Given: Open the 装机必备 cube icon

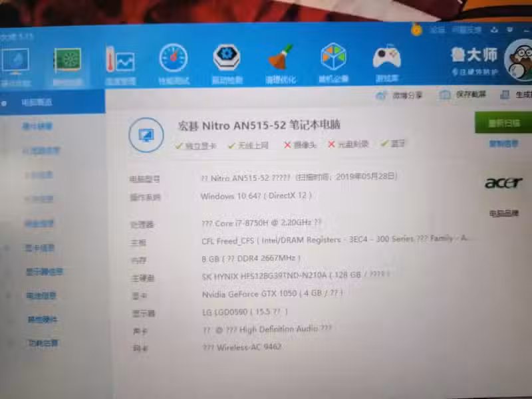Looking at the screenshot, I should (333, 57).
